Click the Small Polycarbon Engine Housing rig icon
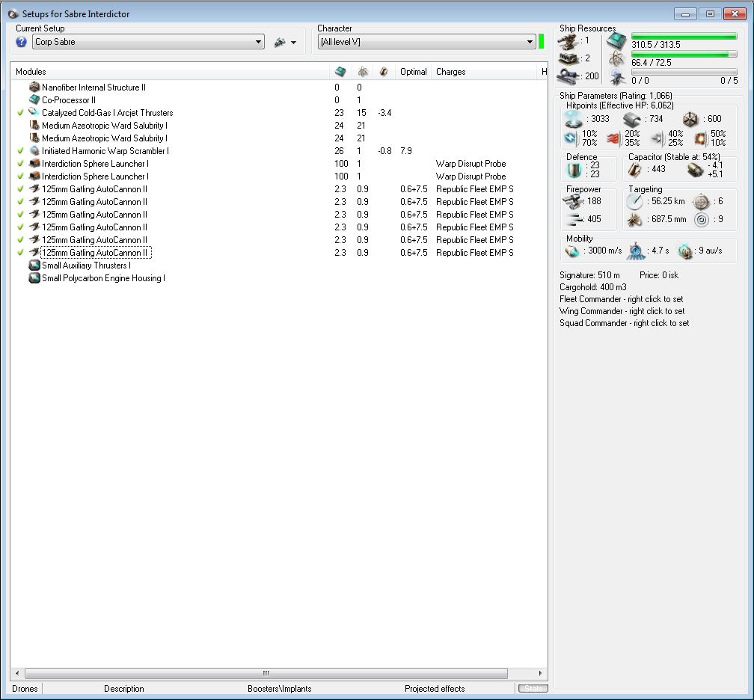The width and height of the screenshot is (754, 700). [x=34, y=278]
